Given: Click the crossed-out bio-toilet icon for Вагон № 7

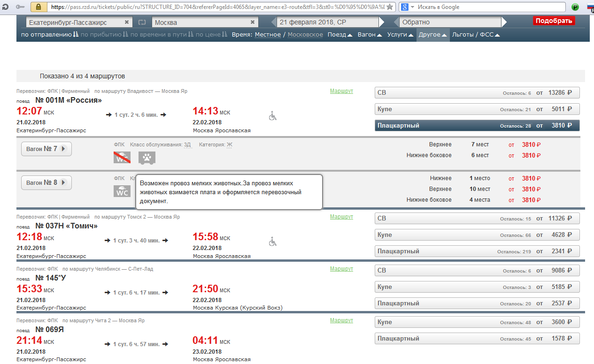Looking at the screenshot, I should (122, 158).
